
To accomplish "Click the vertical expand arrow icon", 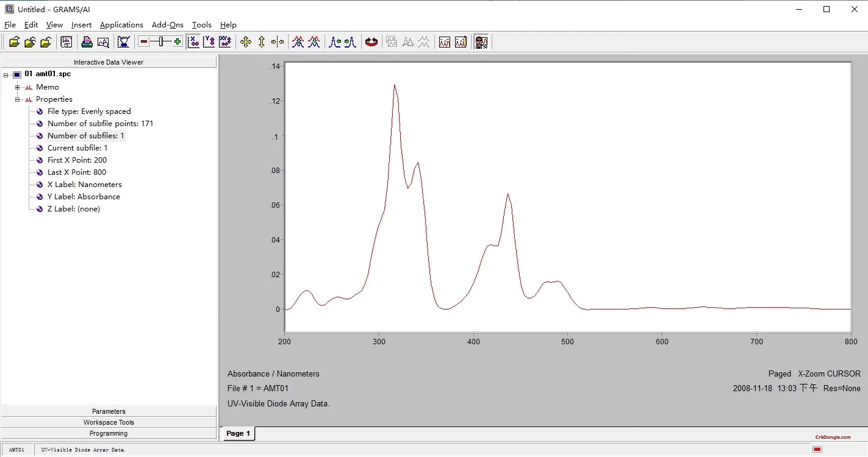I will tap(261, 41).
